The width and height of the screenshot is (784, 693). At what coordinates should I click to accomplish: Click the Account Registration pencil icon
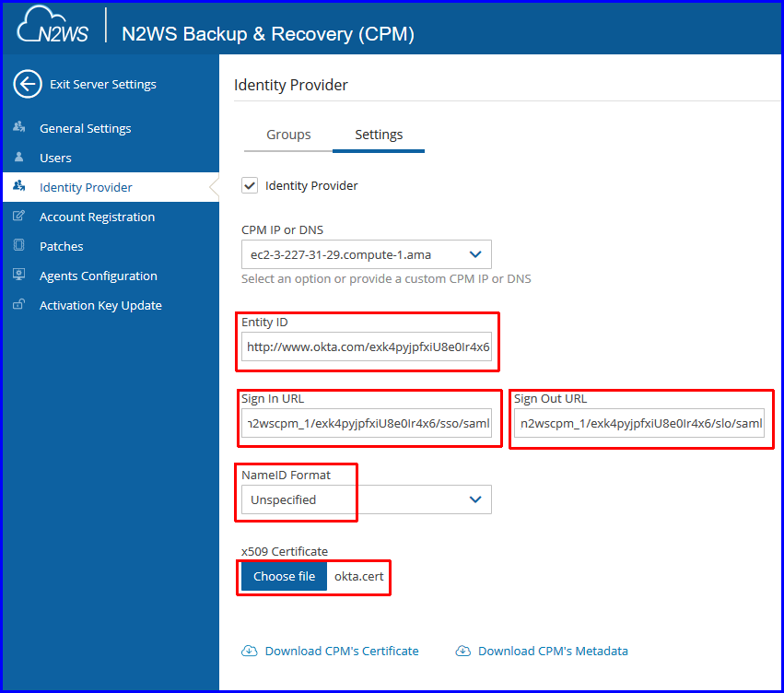[x=19, y=216]
